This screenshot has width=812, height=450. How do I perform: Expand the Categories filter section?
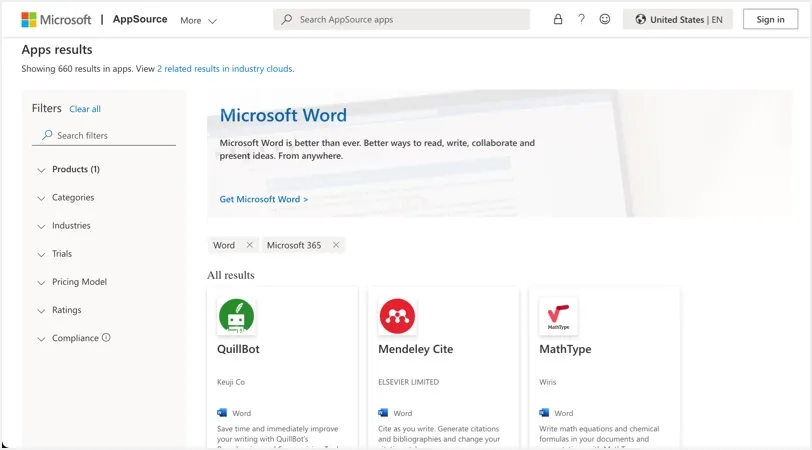pyautogui.click(x=66, y=197)
